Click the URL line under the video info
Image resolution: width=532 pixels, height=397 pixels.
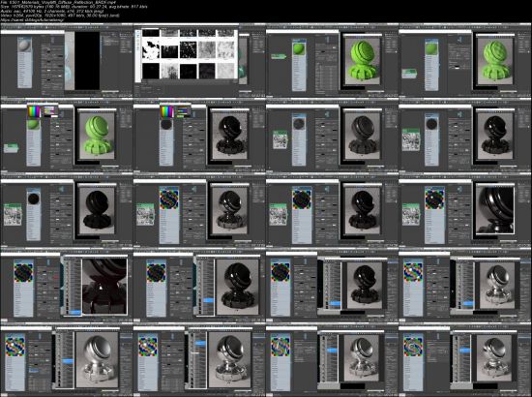coord(33,20)
